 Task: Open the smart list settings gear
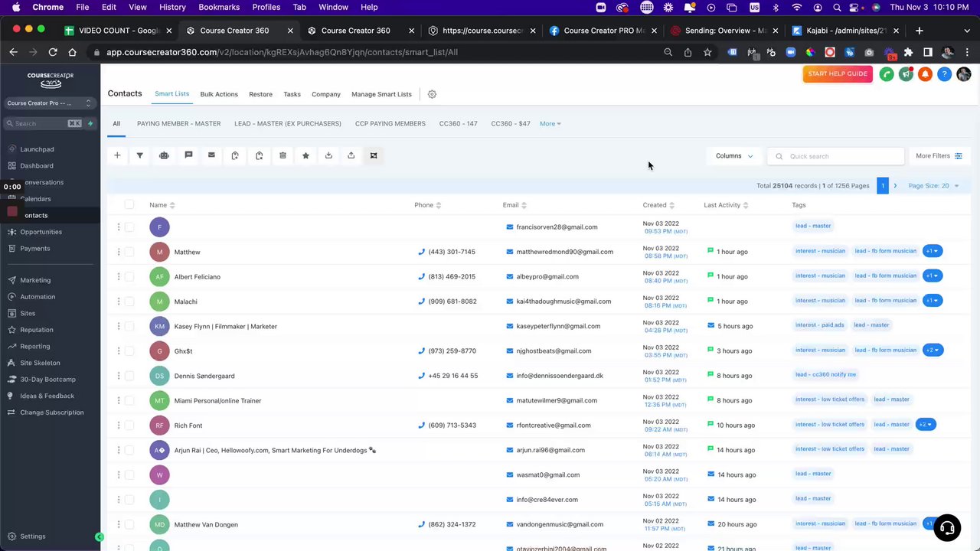(432, 94)
